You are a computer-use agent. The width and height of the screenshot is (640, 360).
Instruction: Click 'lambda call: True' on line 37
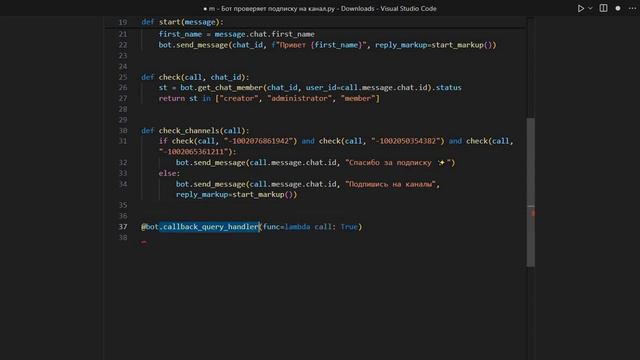pos(321,227)
